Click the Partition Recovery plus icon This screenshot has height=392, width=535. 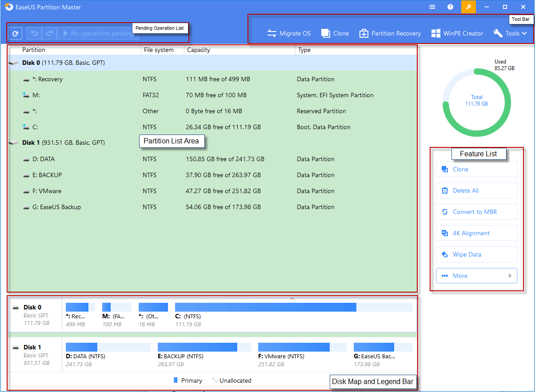364,33
